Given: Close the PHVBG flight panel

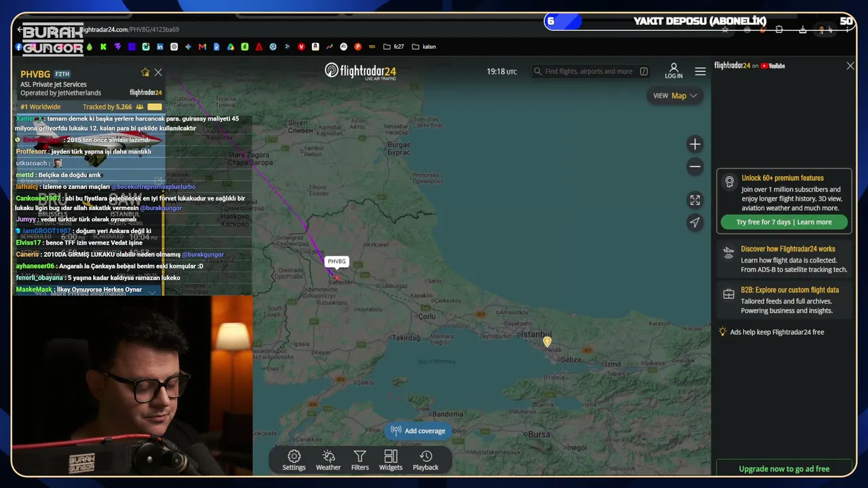Looking at the screenshot, I should point(158,73).
